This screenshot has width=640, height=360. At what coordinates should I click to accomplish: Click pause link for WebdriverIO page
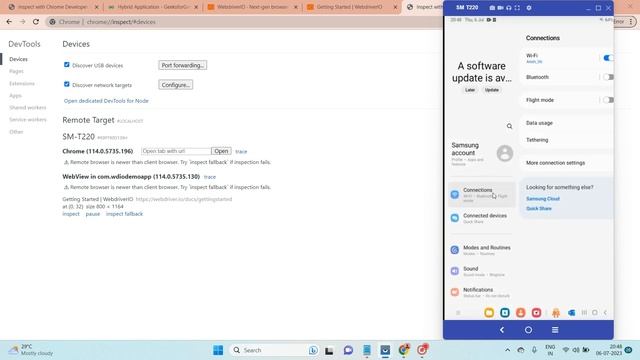(93, 214)
